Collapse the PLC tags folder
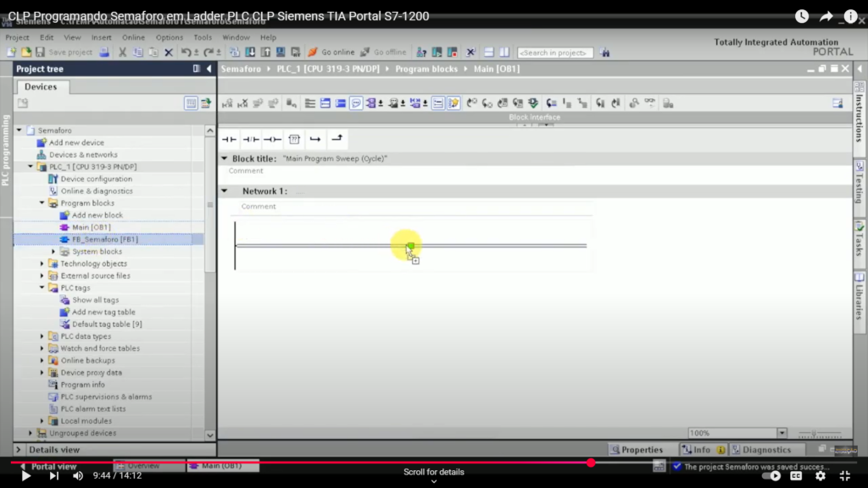Viewport: 868px width, 488px height. (42, 288)
